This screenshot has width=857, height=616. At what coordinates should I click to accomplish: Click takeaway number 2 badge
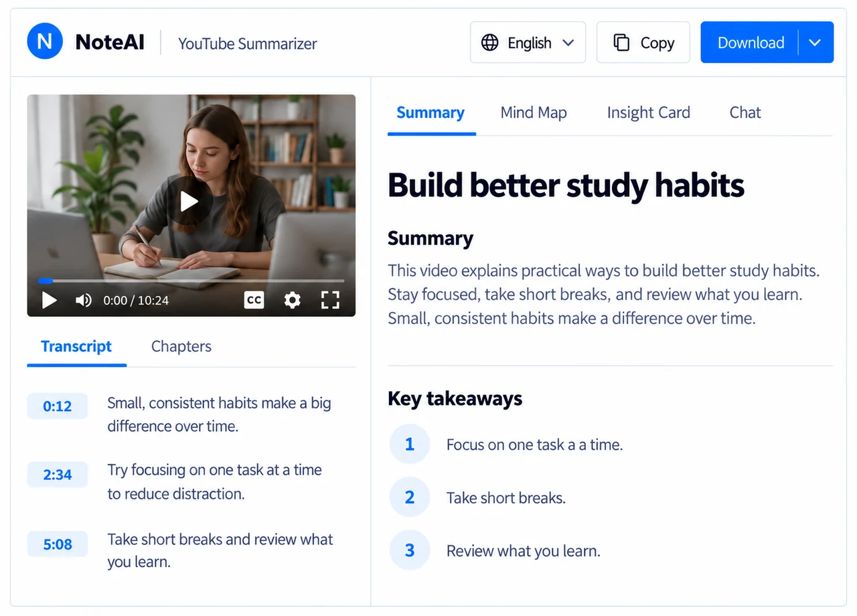point(410,497)
